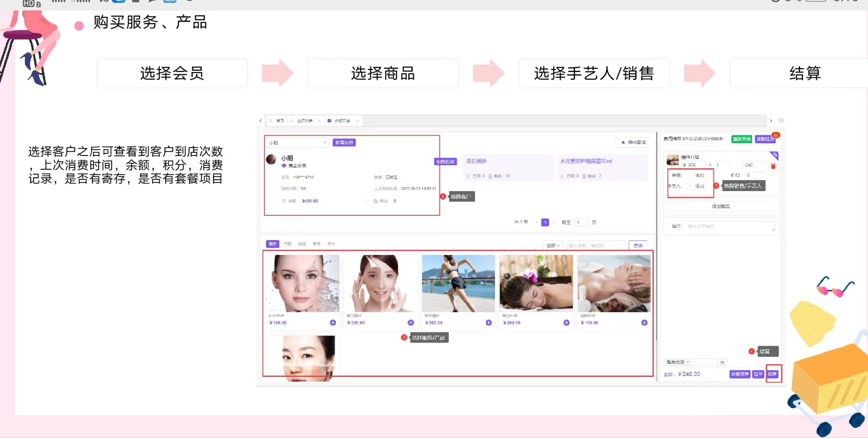This screenshot has width=868, height=438.
Task: Open 房间管理 room management
Action: tap(634, 142)
